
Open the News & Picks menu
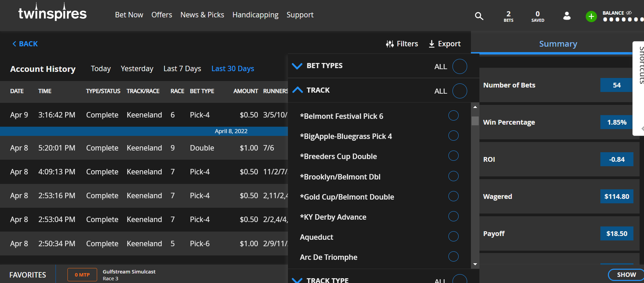pyautogui.click(x=202, y=15)
